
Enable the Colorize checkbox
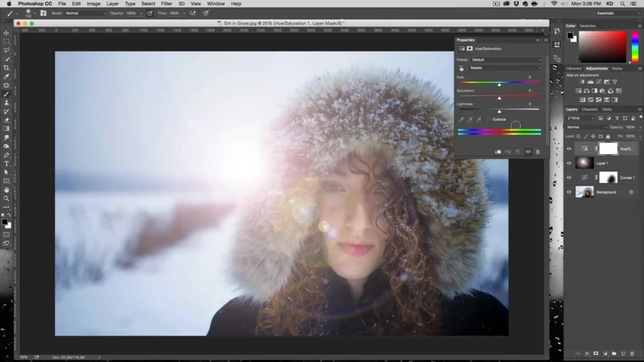point(489,119)
